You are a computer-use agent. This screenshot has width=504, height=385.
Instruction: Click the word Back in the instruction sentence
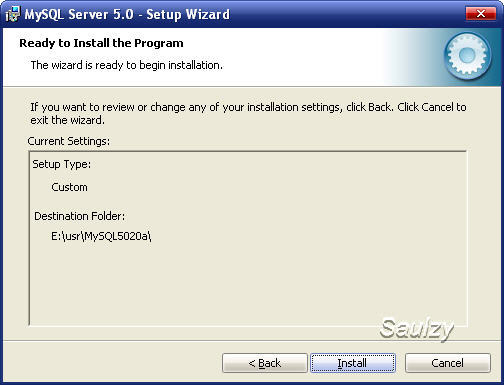click(x=380, y=107)
